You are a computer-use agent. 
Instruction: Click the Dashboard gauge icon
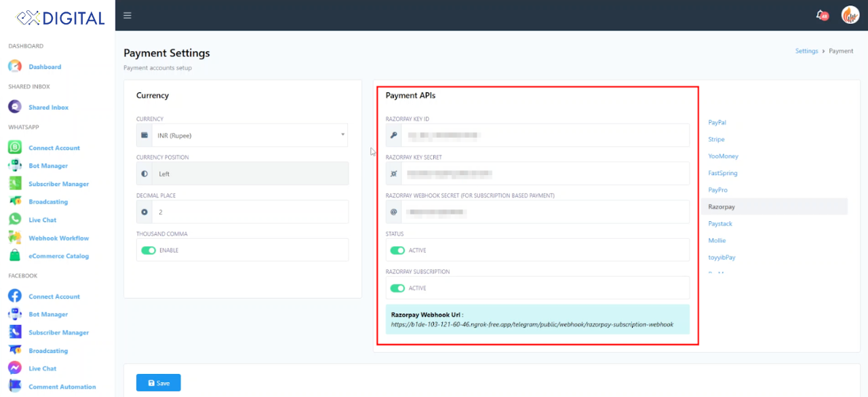point(15,67)
